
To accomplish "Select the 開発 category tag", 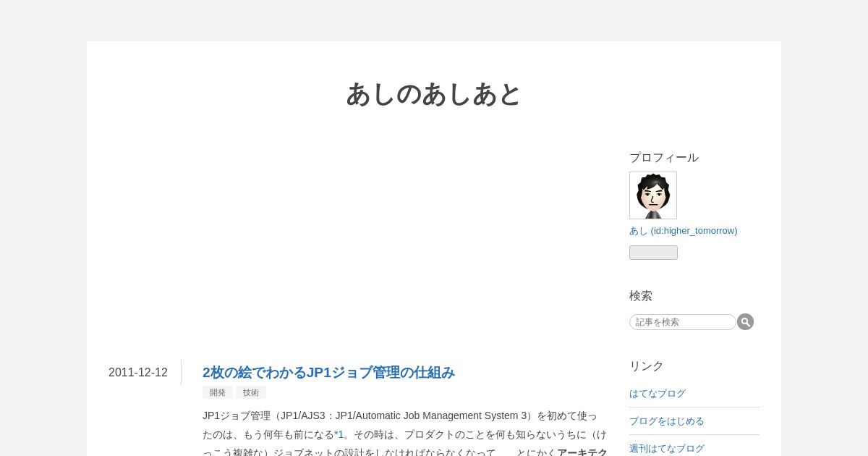I will 218,392.
